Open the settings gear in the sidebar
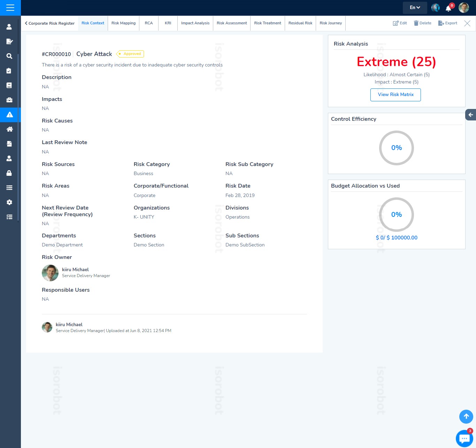This screenshot has width=476, height=448. (9, 202)
